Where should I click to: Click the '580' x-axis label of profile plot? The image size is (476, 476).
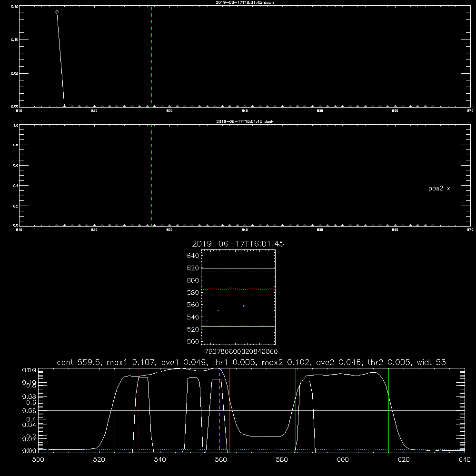282,460
